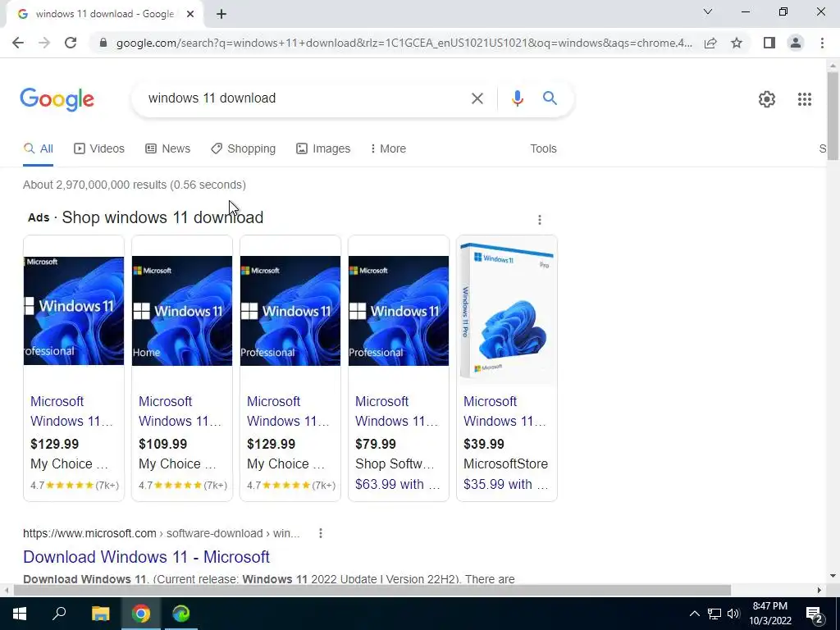
Task: View site information via the lock icon
Action: pyautogui.click(x=103, y=43)
